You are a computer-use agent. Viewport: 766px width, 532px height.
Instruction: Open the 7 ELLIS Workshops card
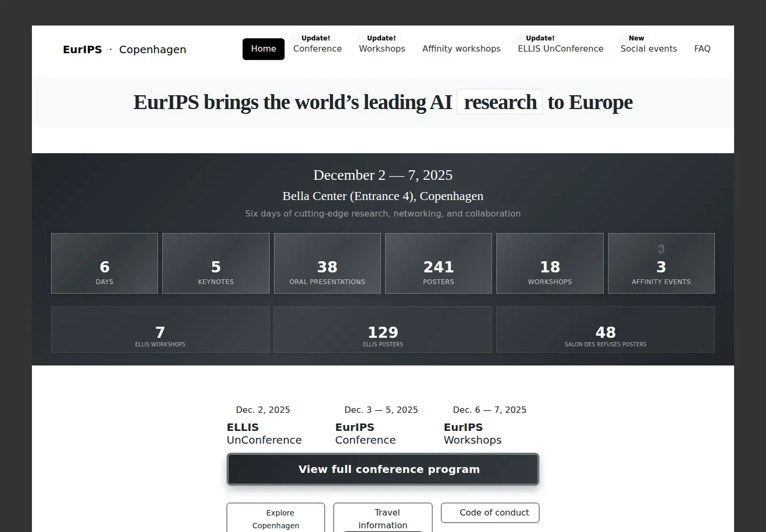pyautogui.click(x=160, y=329)
